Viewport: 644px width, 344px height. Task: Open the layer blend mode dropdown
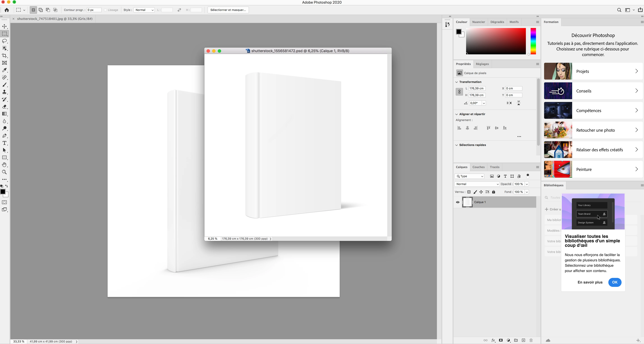click(x=477, y=184)
